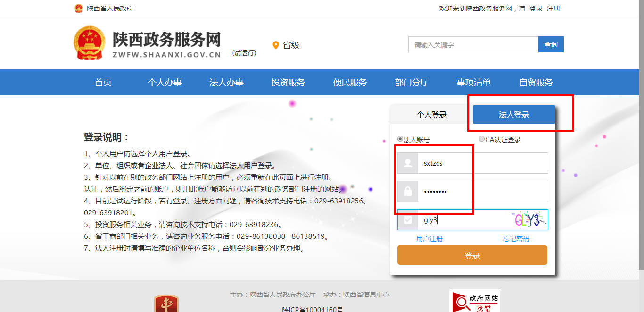
Task: Click the 陕西政务服务网 site title
Action: 166,40
